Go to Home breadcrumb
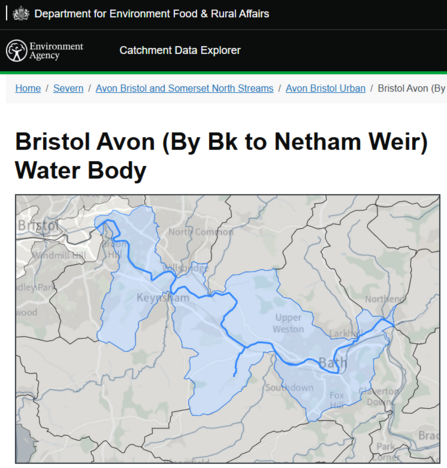The height and width of the screenshot is (468, 447). pyautogui.click(x=28, y=88)
